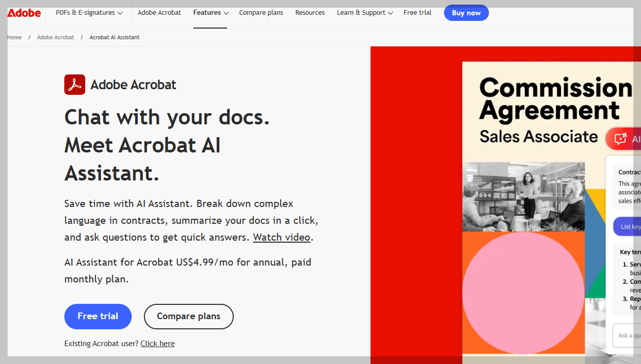Open the Adobe Acrobat nav item
This screenshot has height=364, width=641.
point(159,13)
